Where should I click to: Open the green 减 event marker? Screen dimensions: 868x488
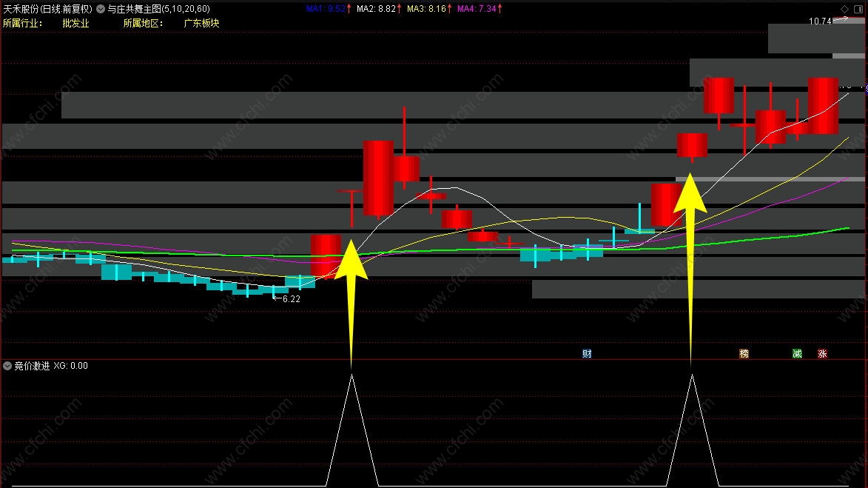[x=797, y=353]
